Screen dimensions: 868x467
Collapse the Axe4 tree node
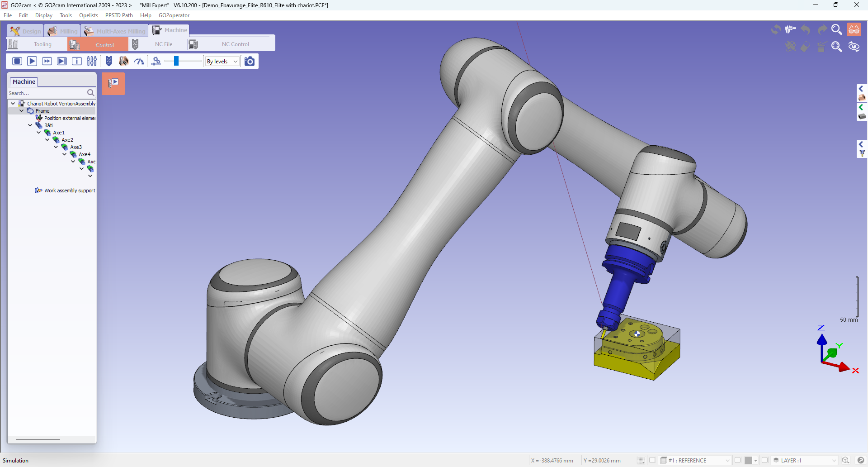[65, 154]
